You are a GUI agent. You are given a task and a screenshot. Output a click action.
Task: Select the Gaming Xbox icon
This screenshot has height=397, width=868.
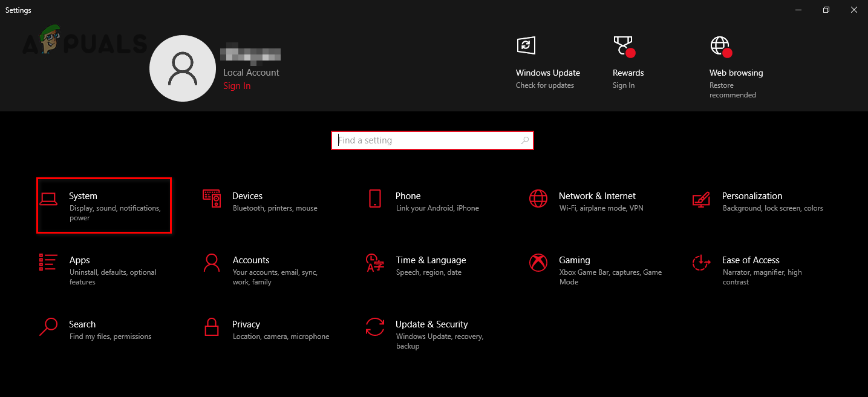tap(538, 263)
